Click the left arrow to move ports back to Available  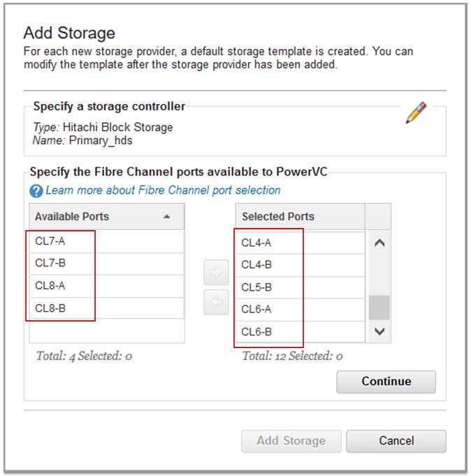(216, 302)
